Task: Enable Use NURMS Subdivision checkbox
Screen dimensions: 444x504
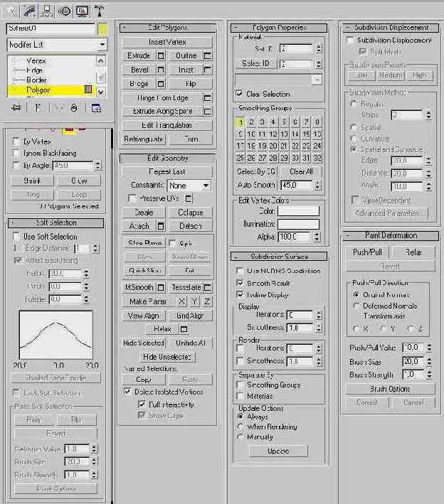Action: coord(240,271)
